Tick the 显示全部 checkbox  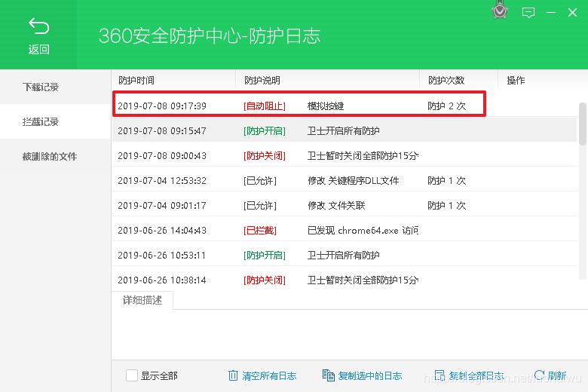(132, 375)
